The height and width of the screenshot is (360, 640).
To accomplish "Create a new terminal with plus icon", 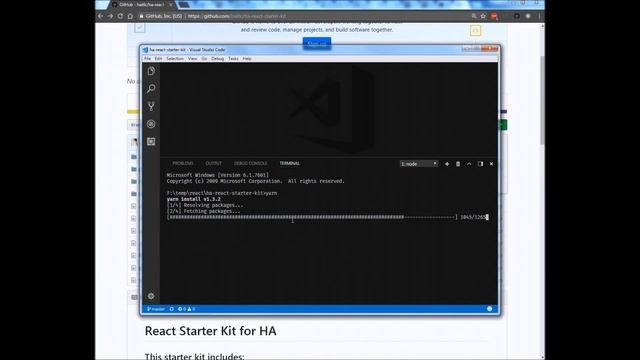I will 447,164.
